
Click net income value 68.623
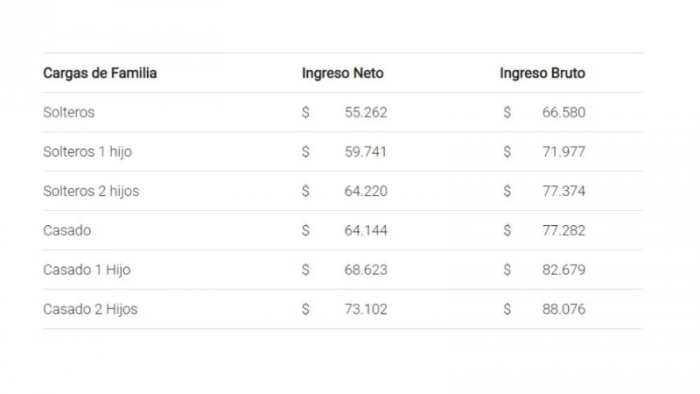point(366,270)
